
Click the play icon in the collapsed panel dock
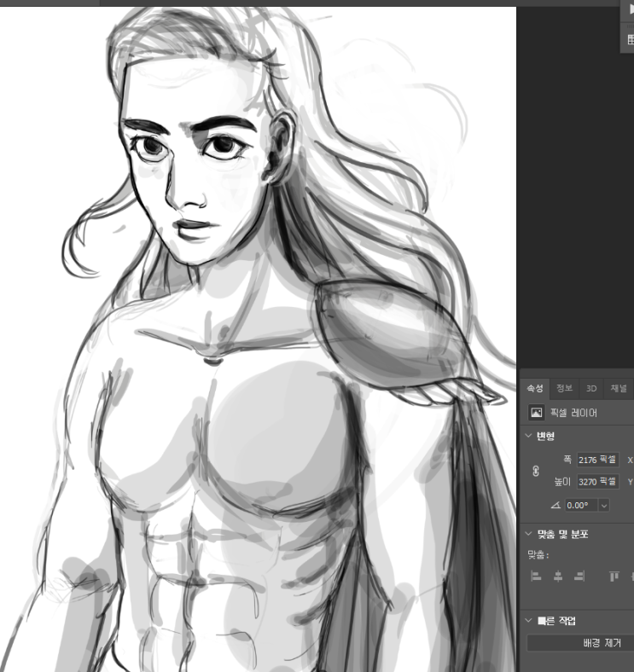click(631, 9)
